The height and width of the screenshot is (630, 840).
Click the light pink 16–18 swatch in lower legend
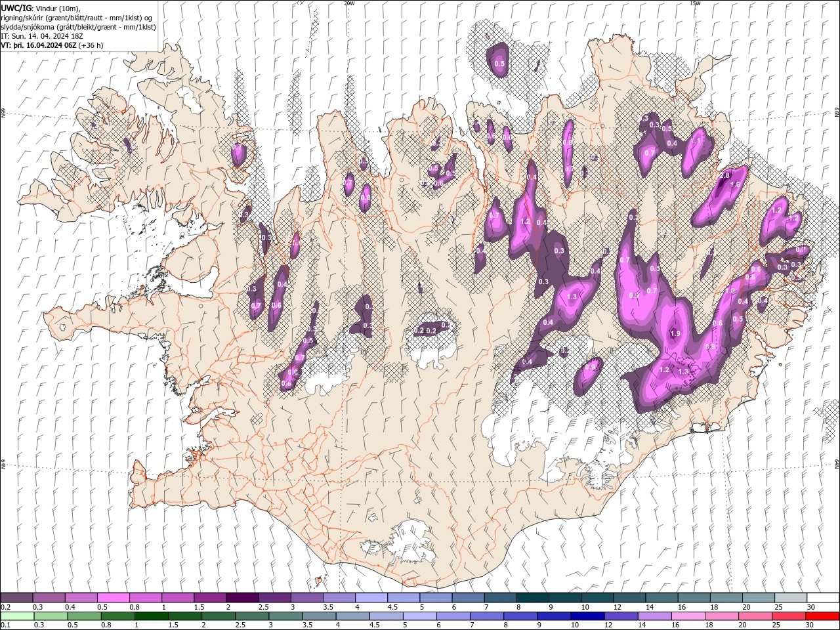click(687, 616)
